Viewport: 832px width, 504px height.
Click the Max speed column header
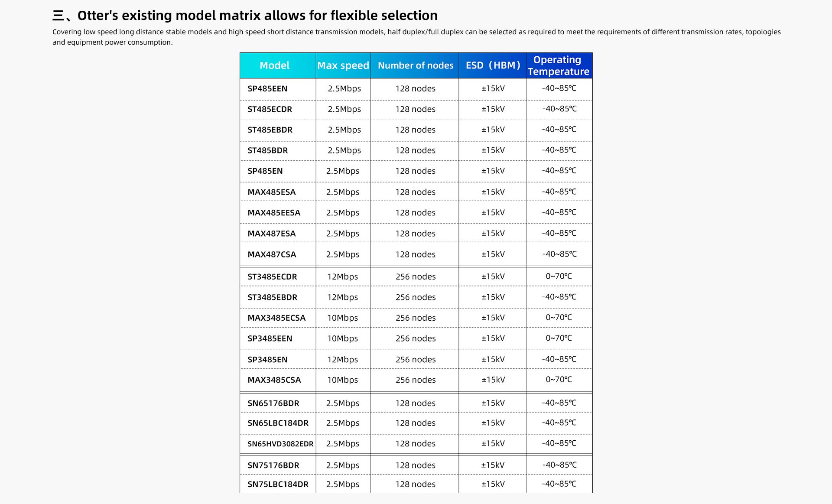coord(343,65)
